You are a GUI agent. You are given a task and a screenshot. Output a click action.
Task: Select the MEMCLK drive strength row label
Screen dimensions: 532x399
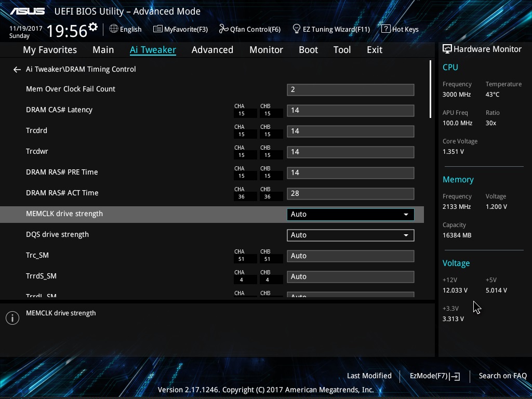point(64,214)
